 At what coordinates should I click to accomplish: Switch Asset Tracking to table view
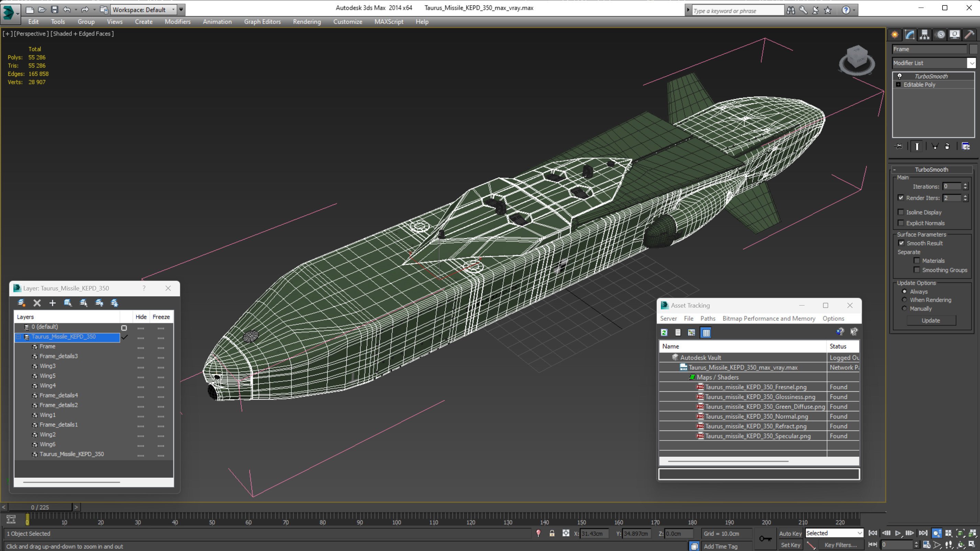(706, 333)
